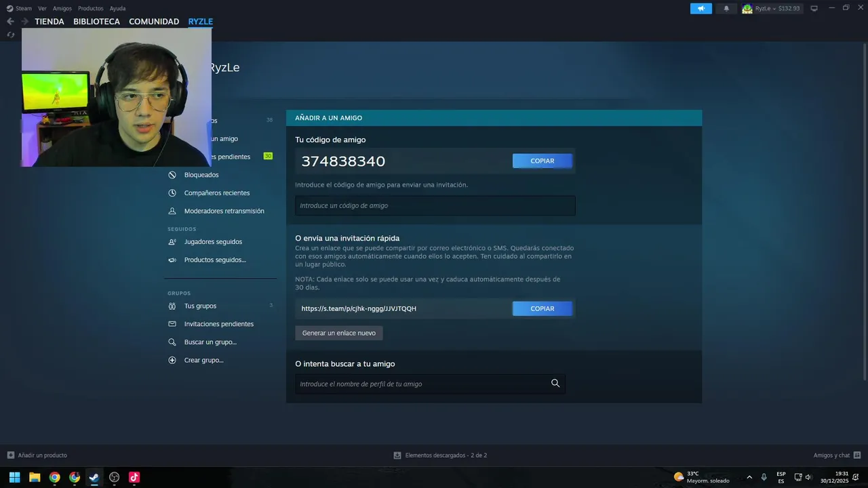
Task: Go to the TIENDA tab
Action: pos(50,21)
